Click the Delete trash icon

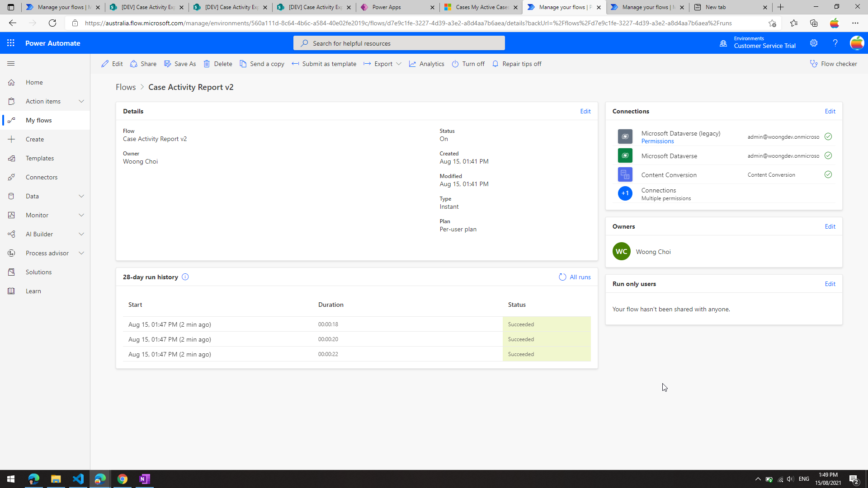[207, 64]
